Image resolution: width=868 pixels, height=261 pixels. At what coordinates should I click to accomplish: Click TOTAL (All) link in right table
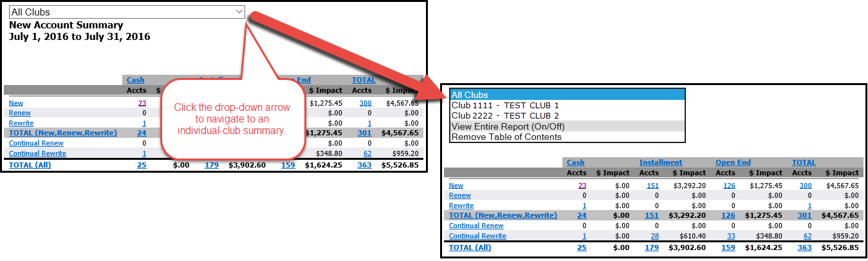click(470, 247)
